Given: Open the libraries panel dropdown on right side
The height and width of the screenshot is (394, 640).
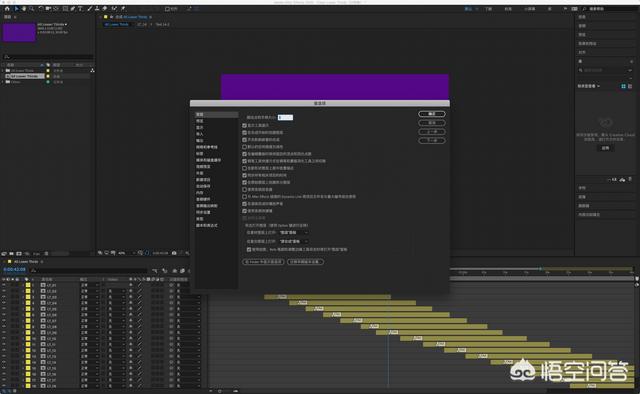Looking at the screenshot, I should tap(589, 86).
